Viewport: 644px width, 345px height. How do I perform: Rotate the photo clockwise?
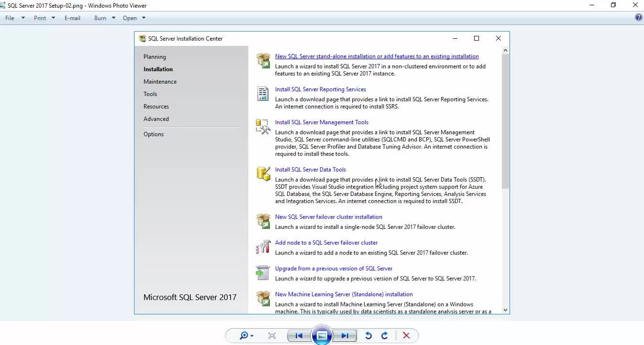(385, 335)
